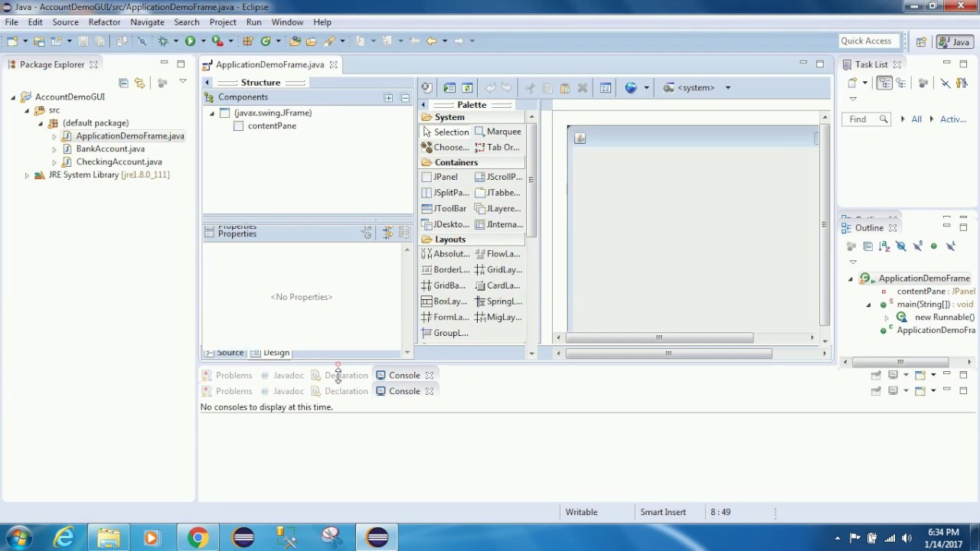Click the Debug bug icon in toolbar
The width and height of the screenshot is (980, 551).
[163, 41]
